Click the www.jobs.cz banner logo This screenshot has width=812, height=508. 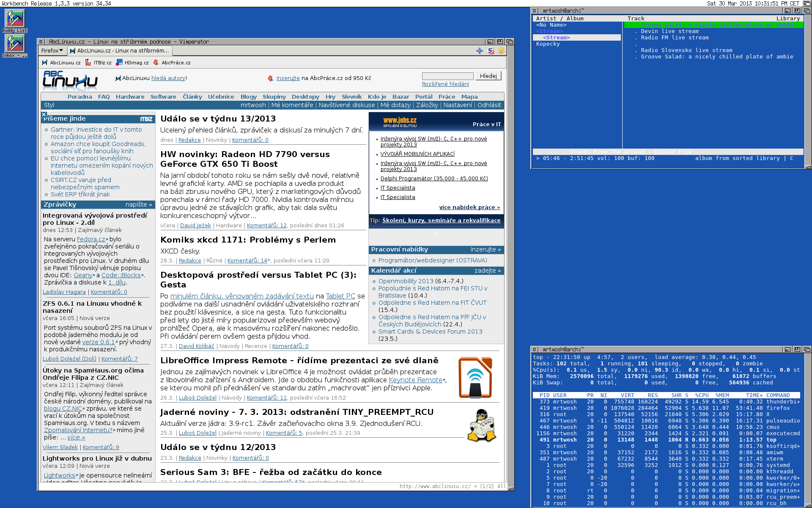tap(400, 122)
